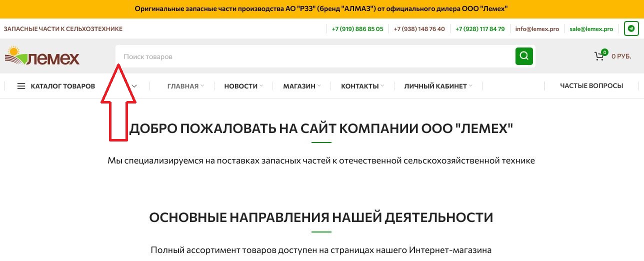The image size is (644, 261).
Task: Open the Telegram icon button
Action: [x=631, y=29]
